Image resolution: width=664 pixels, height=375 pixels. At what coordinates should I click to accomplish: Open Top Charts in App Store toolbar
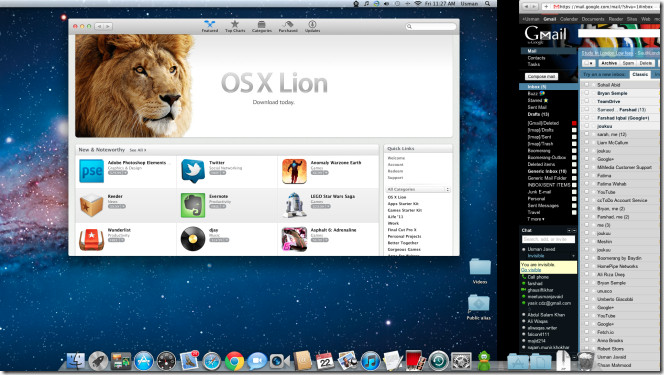(235, 26)
